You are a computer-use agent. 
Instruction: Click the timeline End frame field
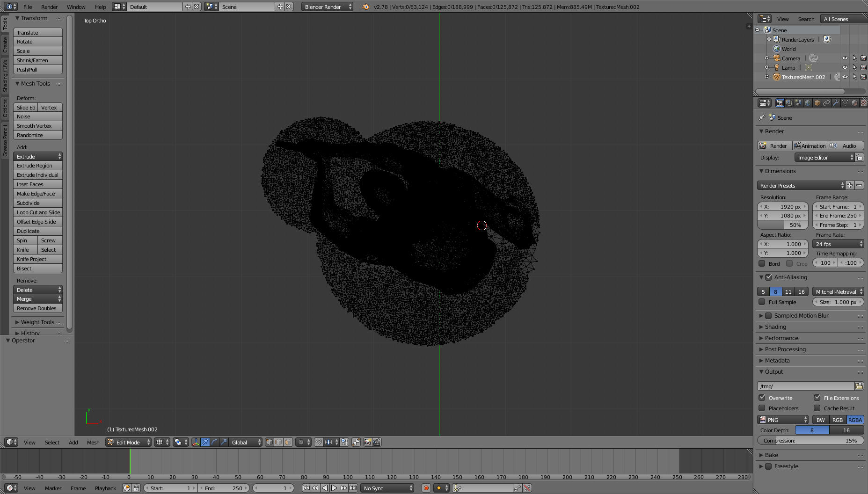[x=224, y=488]
